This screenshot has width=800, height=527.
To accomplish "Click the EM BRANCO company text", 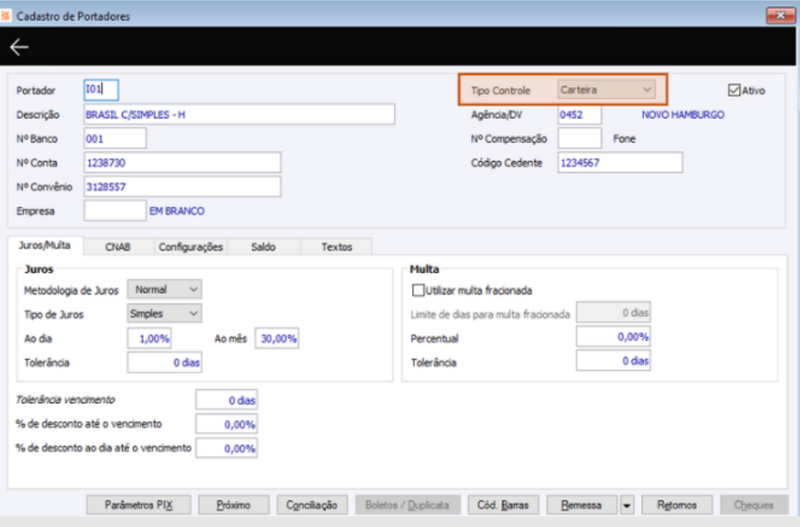I will (177, 211).
